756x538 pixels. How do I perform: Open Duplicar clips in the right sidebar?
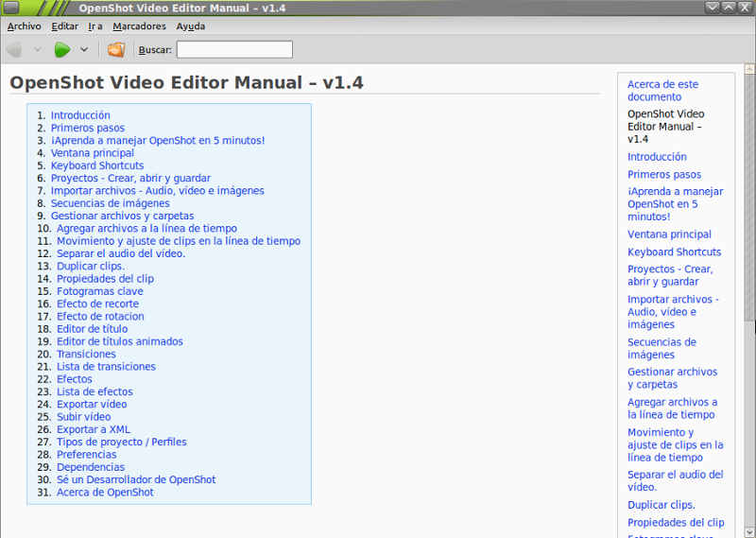pyautogui.click(x=661, y=505)
